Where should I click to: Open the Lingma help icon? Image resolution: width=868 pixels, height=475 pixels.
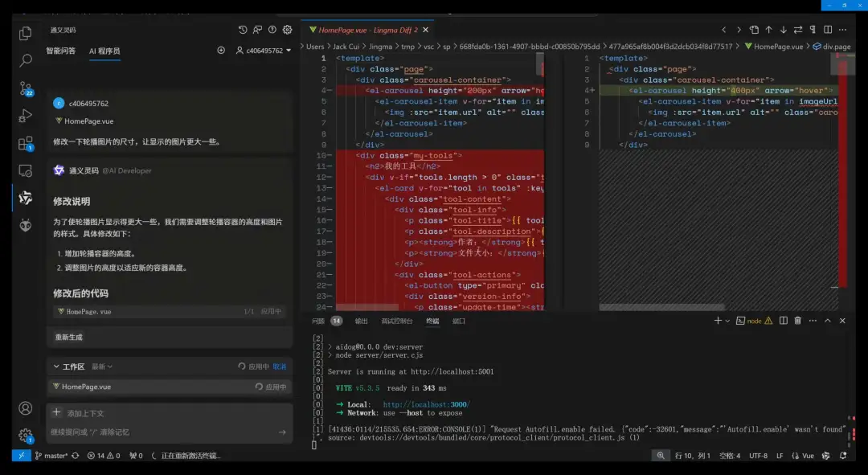coord(272,30)
